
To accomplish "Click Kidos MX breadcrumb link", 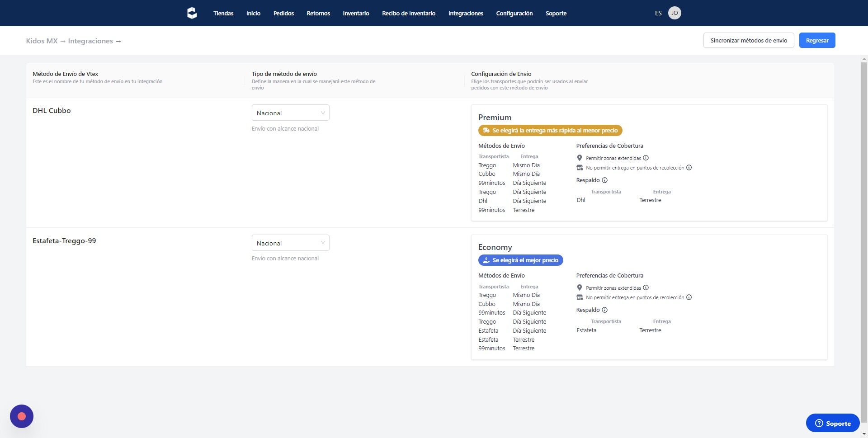I will tap(42, 41).
